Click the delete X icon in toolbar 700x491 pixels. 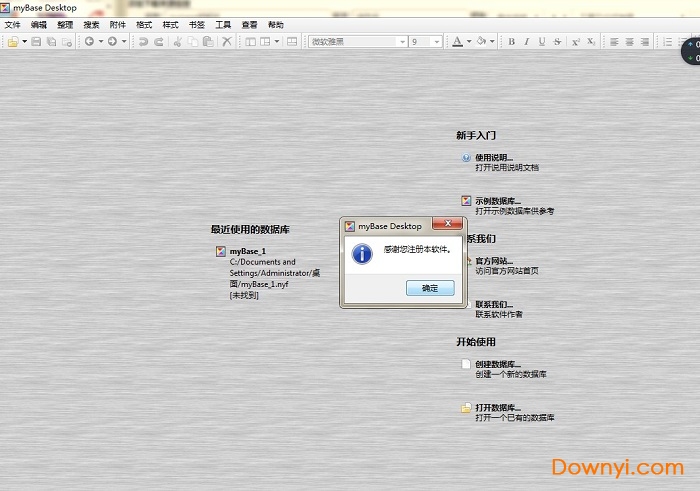tap(227, 42)
